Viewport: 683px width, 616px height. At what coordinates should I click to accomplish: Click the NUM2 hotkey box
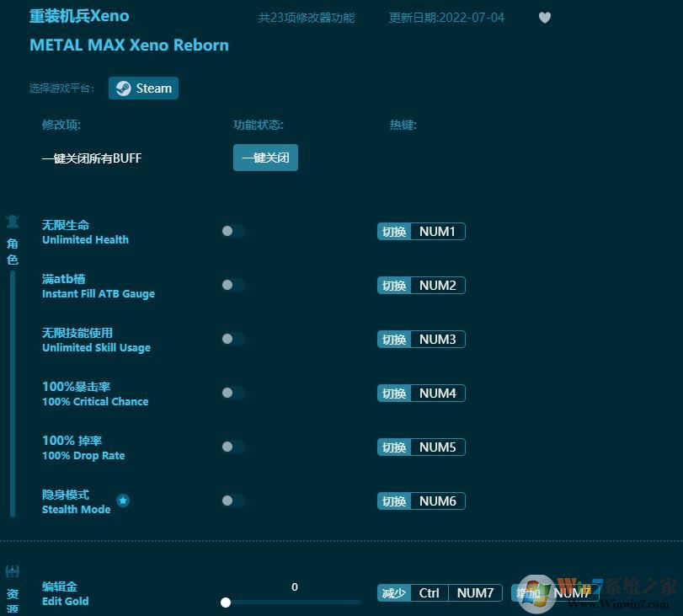437,286
